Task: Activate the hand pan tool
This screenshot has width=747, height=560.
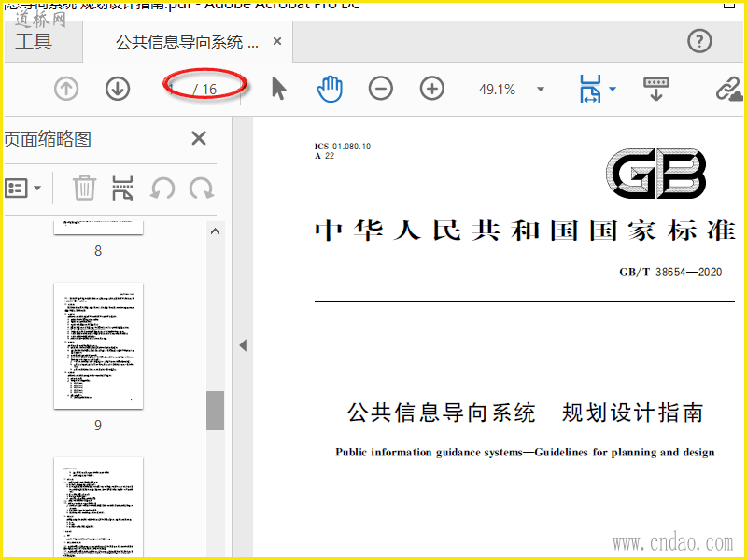Action: 330,89
